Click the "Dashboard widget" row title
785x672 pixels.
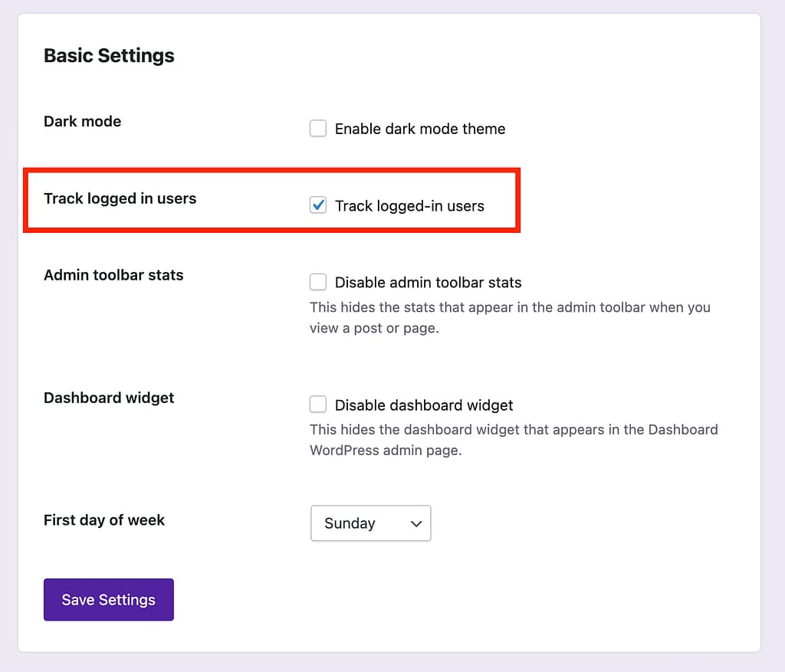pyautogui.click(x=109, y=398)
